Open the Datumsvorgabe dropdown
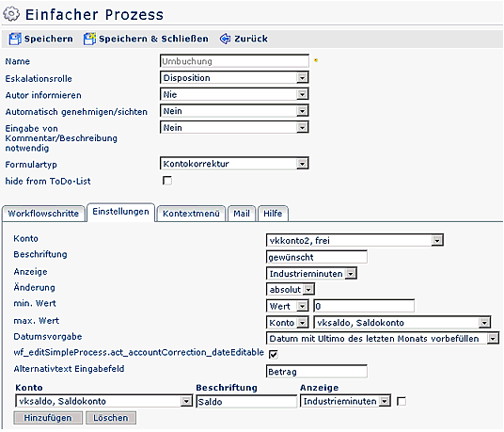Viewport: 504px width, 432px height. pos(383,339)
